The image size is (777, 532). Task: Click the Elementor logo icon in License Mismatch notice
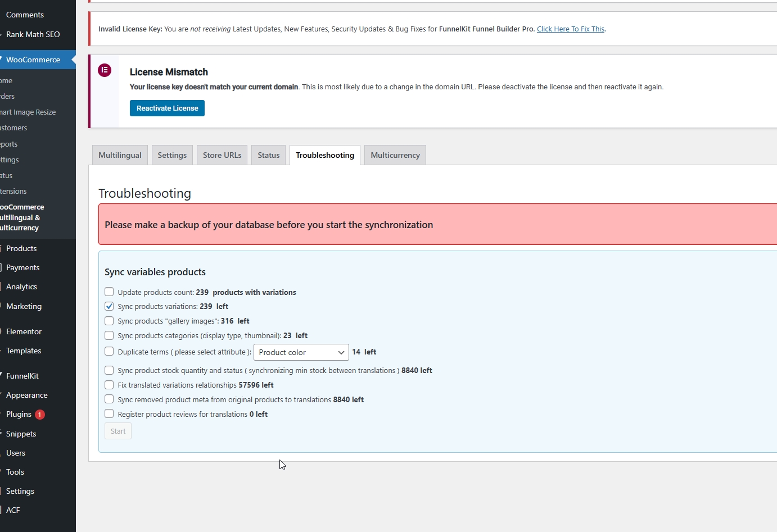click(x=105, y=70)
